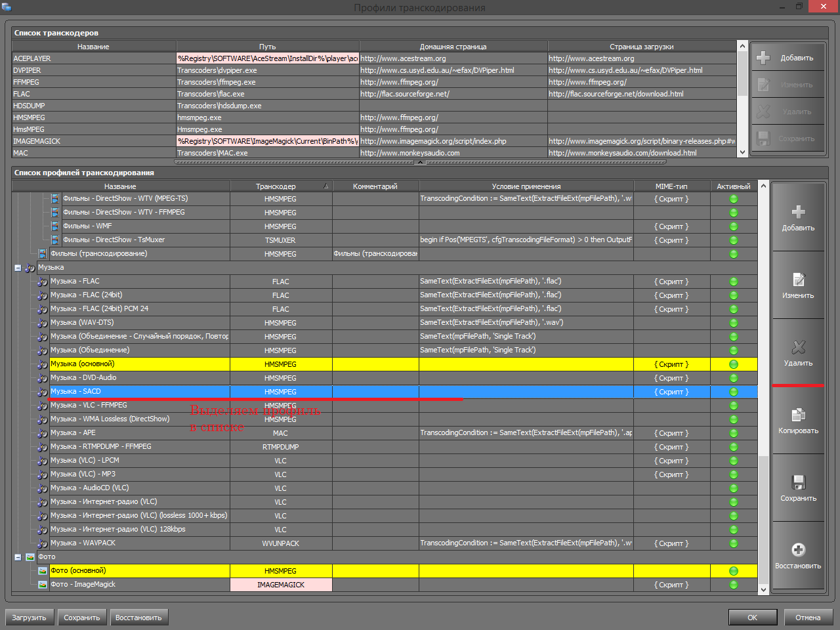Click Добавить plus icon in profiles panel
The width and height of the screenshot is (840, 630).
798,212
